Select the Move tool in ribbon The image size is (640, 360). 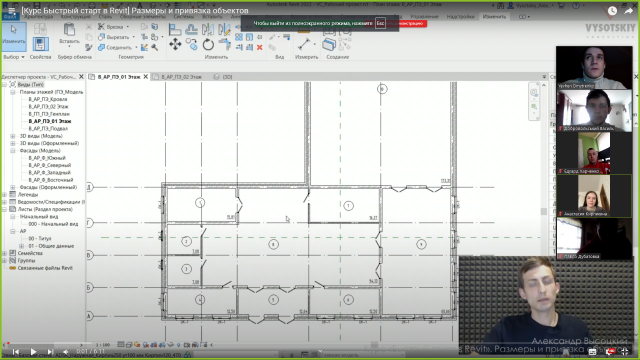tap(175, 44)
